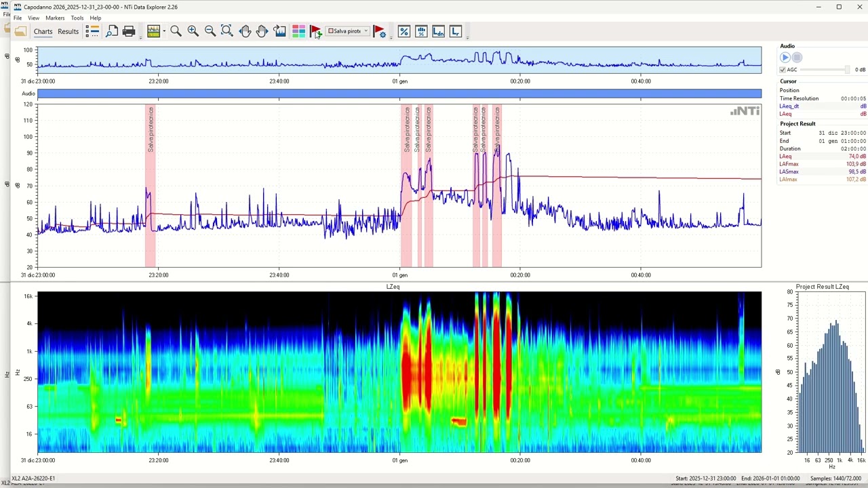Play the audio recording
The image size is (868, 488).
pos(785,58)
